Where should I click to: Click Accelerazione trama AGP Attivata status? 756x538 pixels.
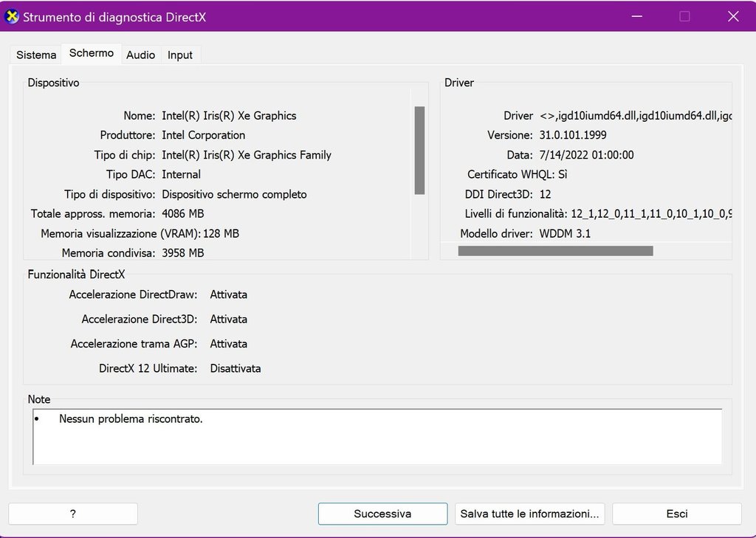point(229,344)
